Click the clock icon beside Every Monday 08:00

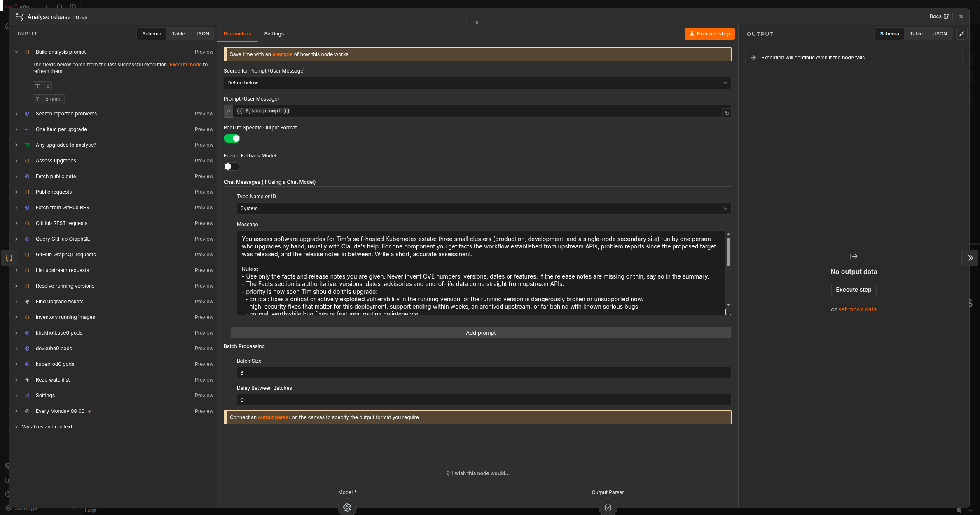[27, 411]
